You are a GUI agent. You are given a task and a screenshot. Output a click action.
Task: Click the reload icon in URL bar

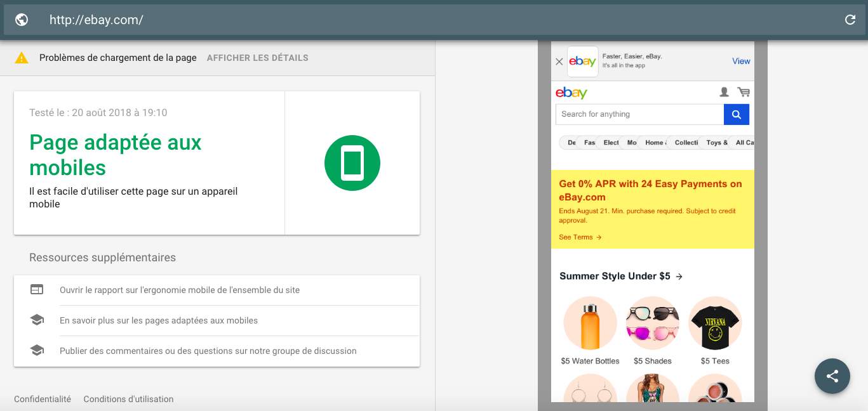[x=850, y=20]
